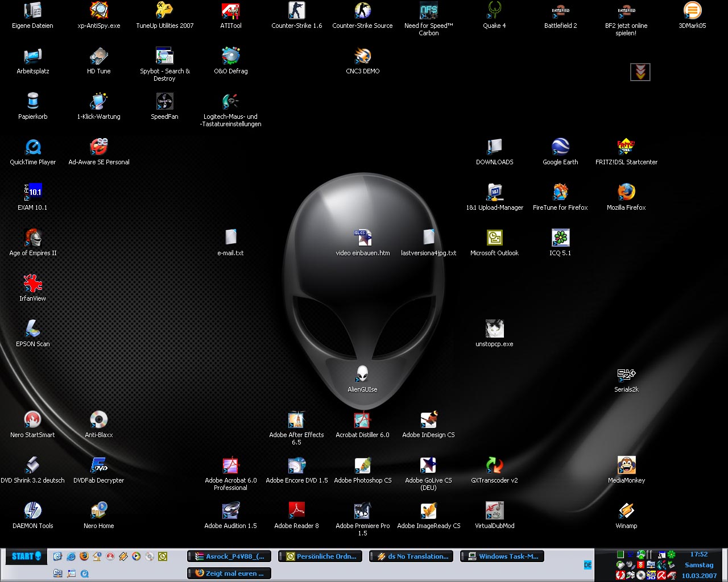Switch to Asrock_P4V88 taskbar window
The image size is (728, 582).
point(229,556)
